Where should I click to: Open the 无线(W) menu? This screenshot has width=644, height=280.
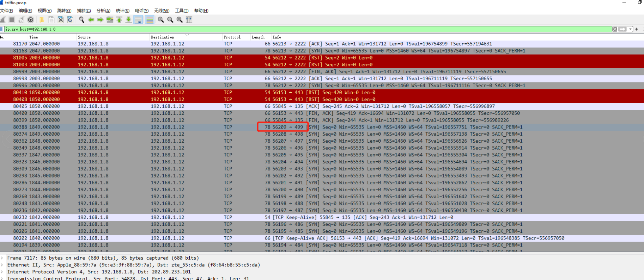click(x=162, y=11)
